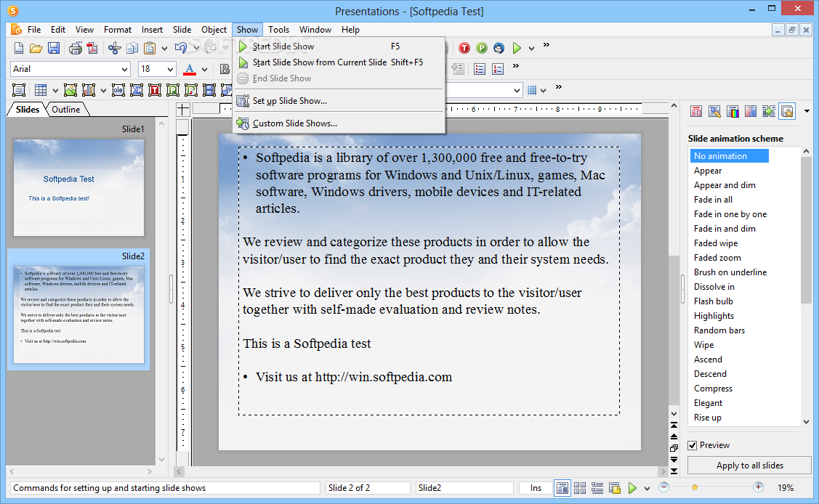Viewport: 819px width, 504px height.
Task: Open the Format menu
Action: tap(118, 30)
